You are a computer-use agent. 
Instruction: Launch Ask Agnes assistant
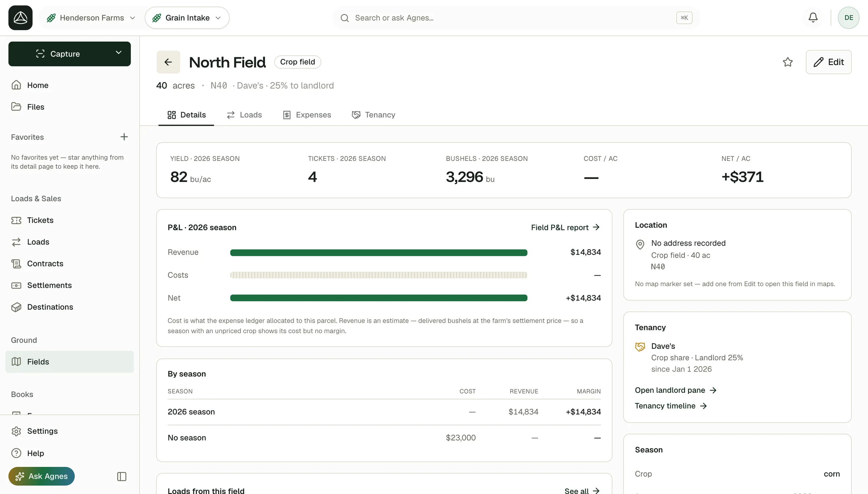point(42,476)
